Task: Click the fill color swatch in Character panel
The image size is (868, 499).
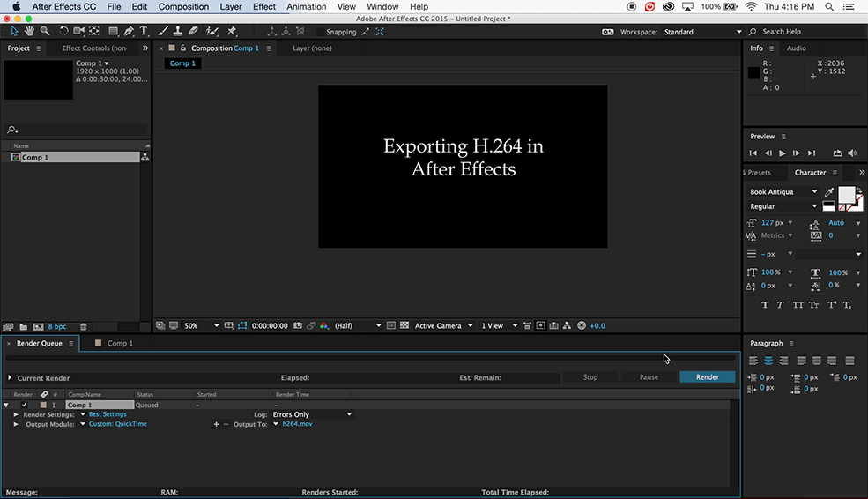Action: coord(846,195)
